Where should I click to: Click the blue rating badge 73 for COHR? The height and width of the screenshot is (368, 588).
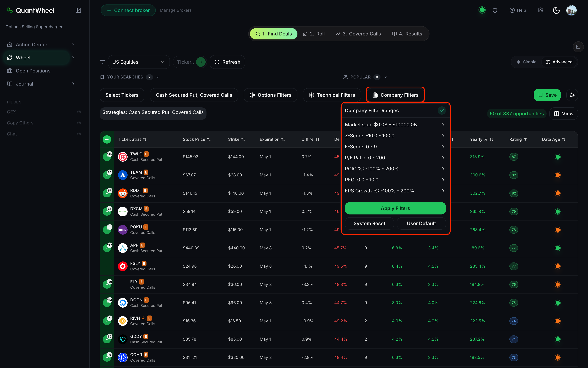[514, 358]
